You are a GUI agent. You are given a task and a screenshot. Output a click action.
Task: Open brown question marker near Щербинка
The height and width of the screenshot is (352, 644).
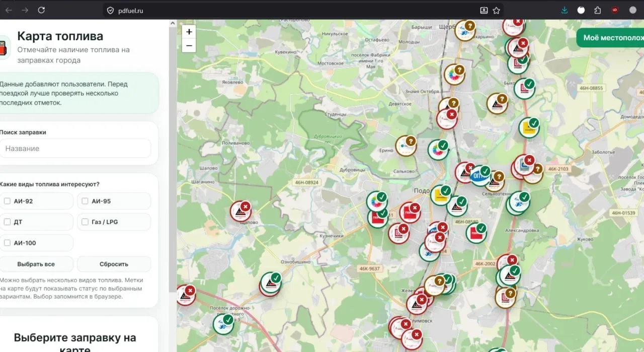pos(465,30)
